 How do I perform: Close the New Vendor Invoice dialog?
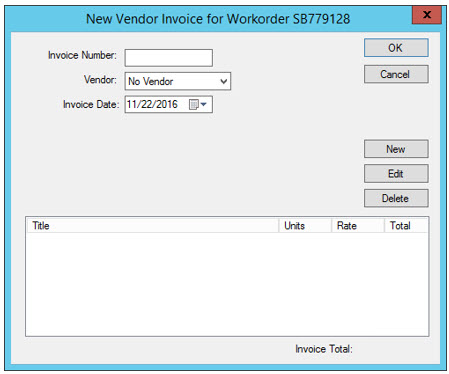pos(427,15)
